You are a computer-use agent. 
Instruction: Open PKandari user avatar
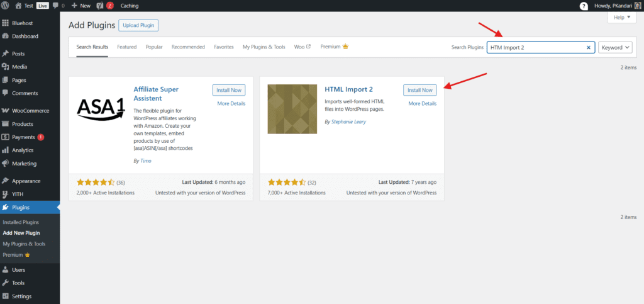pyautogui.click(x=637, y=6)
